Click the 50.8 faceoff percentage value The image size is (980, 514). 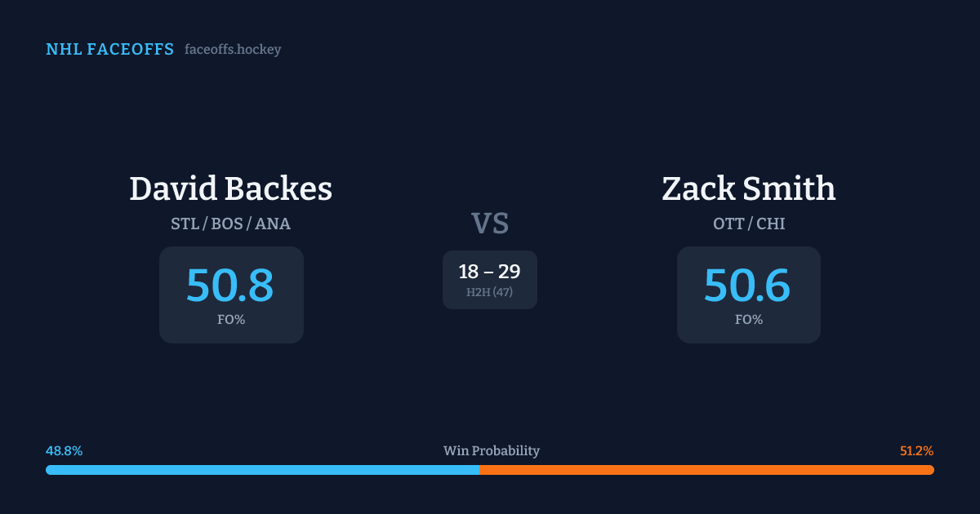coord(230,286)
